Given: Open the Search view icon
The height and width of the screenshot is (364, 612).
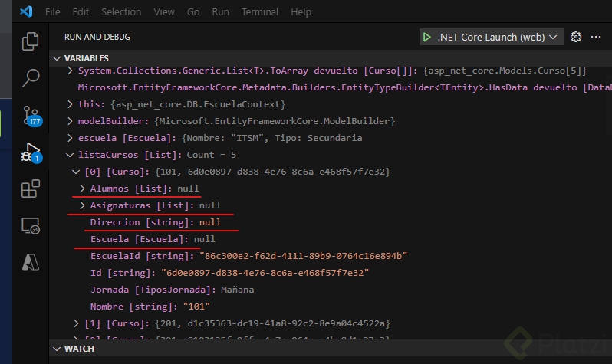Looking at the screenshot, I should [x=31, y=77].
